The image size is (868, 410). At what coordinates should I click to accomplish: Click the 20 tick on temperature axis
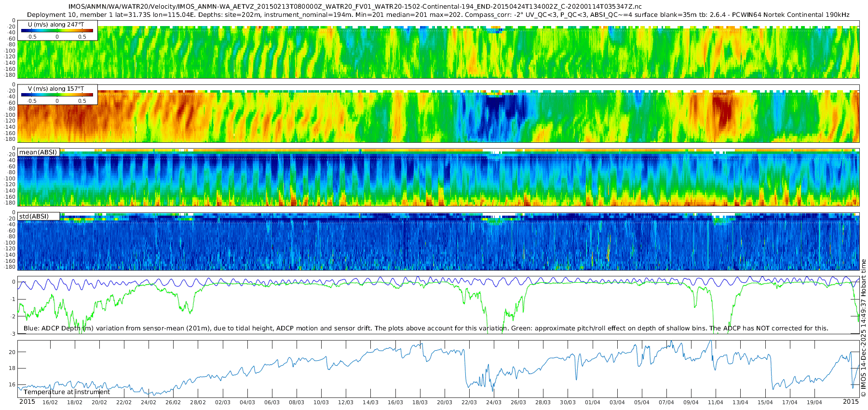point(12,352)
